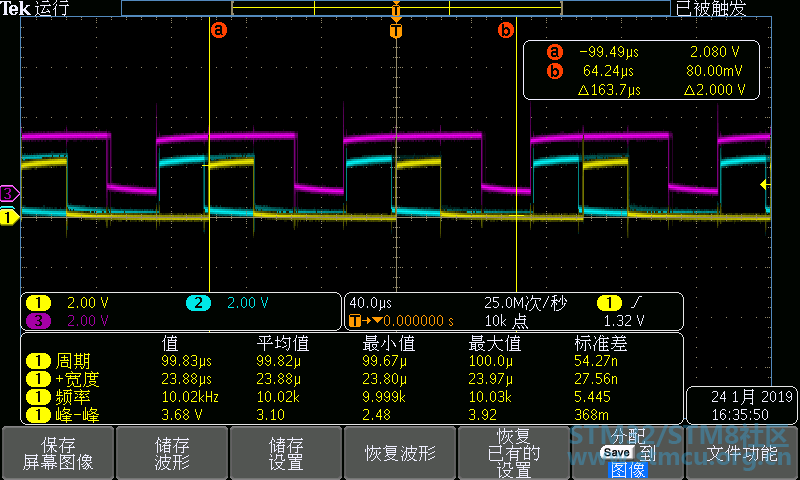Screen dimensions: 800x480
Task: Click the 标准差 column header
Action: pos(601,343)
